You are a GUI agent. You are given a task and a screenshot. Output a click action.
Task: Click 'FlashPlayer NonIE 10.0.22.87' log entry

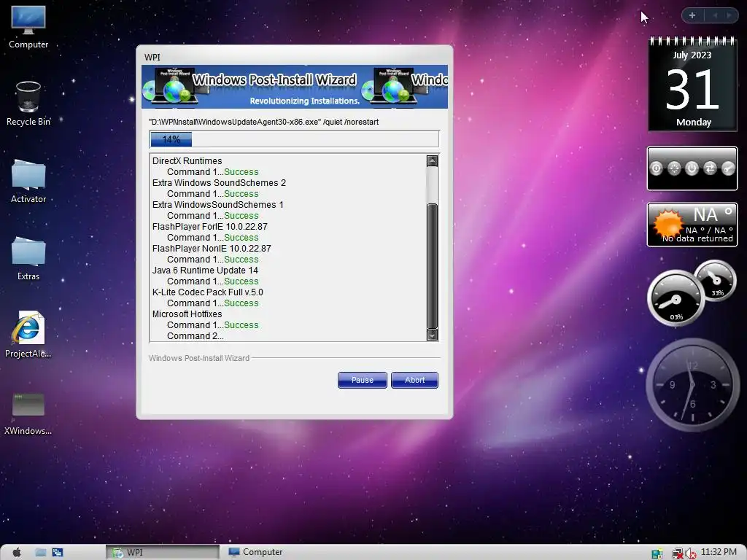pyautogui.click(x=212, y=249)
